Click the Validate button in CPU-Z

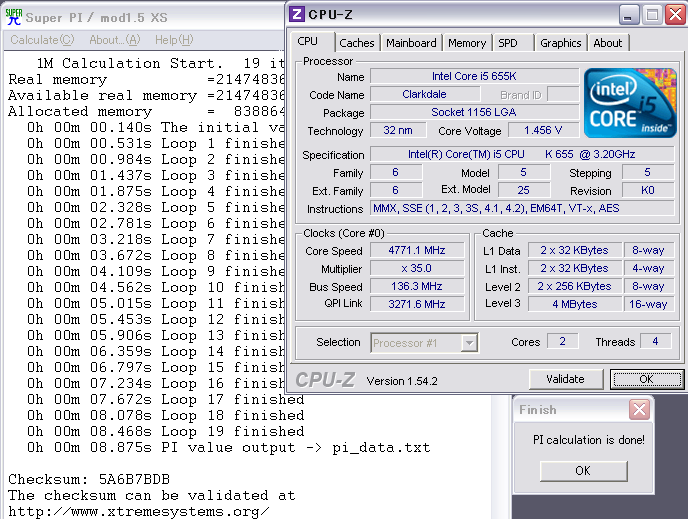[x=565, y=379]
